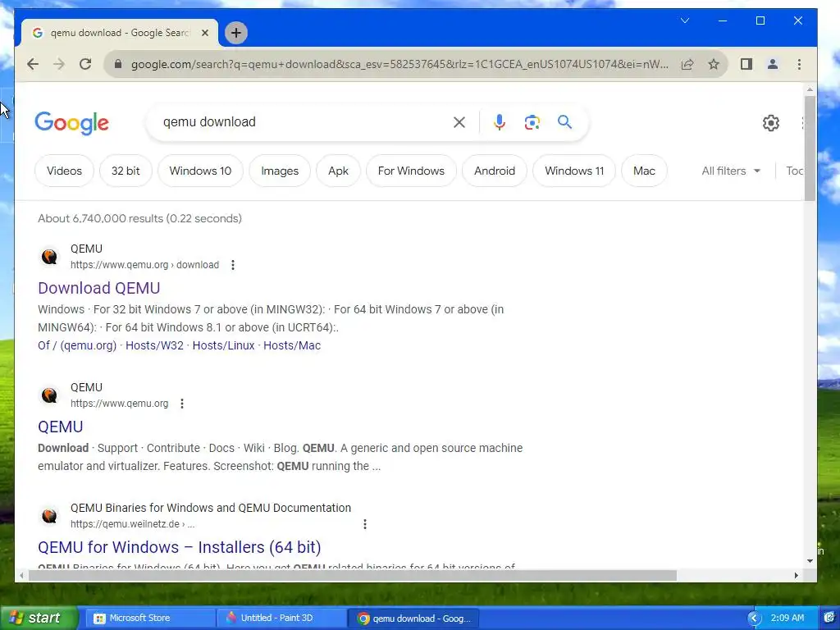Image resolution: width=840 pixels, height=630 pixels.
Task: Open the Hosts/Mac sitelink
Action: click(x=292, y=345)
